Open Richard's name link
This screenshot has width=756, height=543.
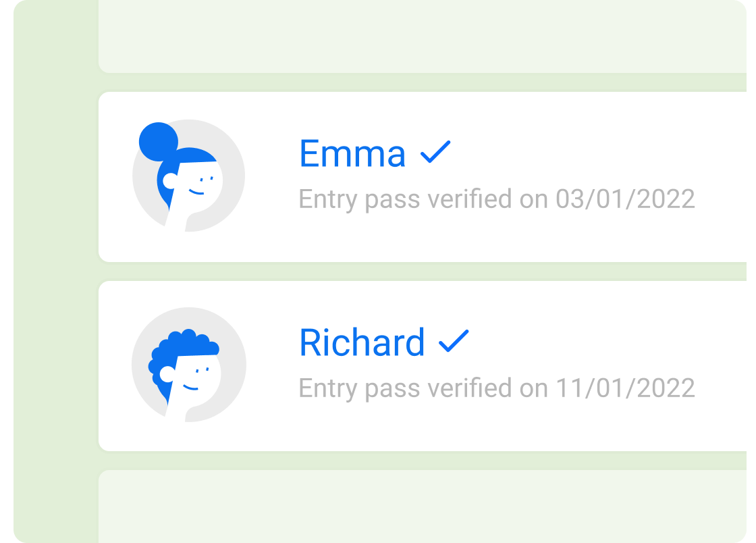[x=362, y=343]
